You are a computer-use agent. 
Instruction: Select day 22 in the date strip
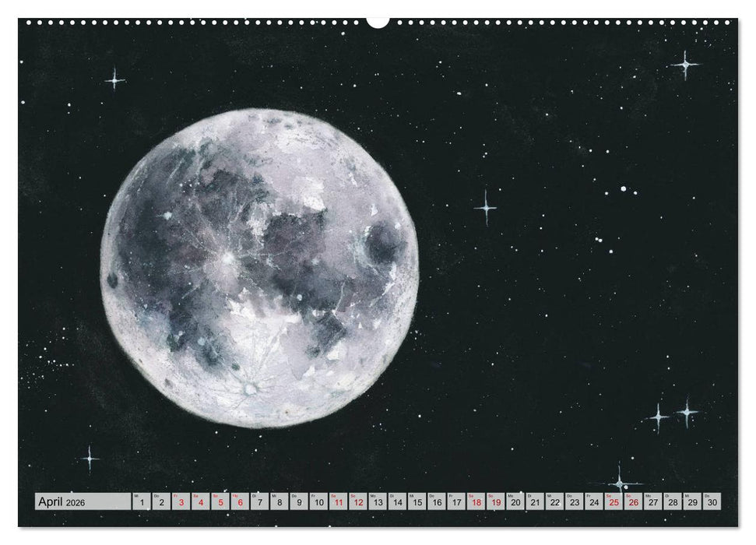[554, 502]
